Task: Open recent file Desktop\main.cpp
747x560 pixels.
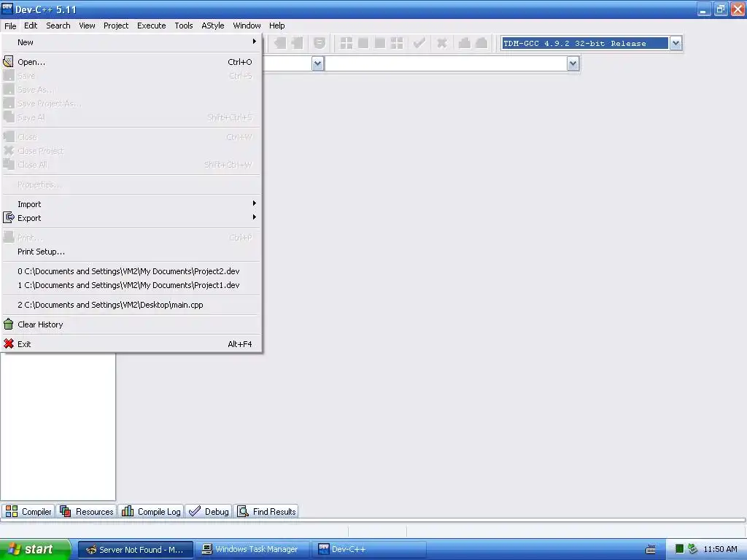Action: pyautogui.click(x=131, y=305)
